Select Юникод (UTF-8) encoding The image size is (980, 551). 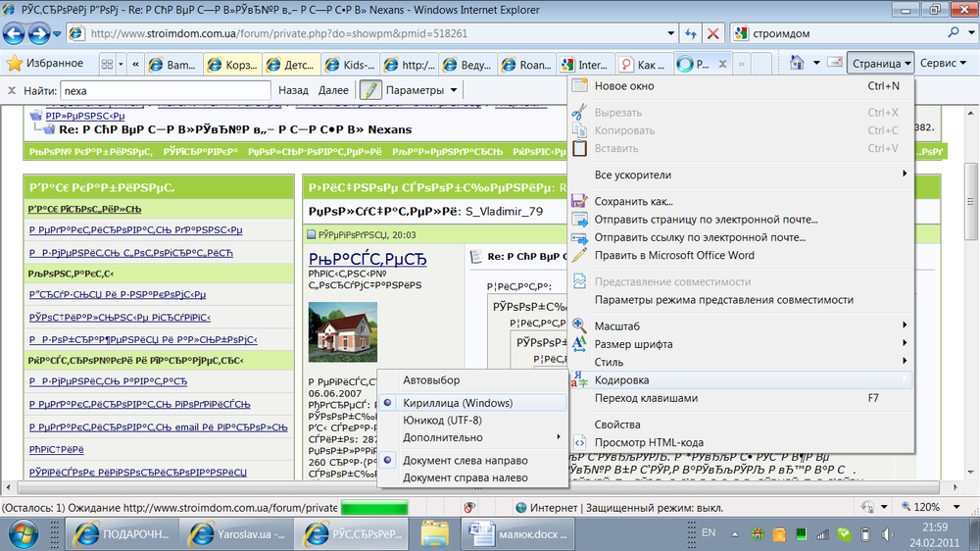point(442,421)
